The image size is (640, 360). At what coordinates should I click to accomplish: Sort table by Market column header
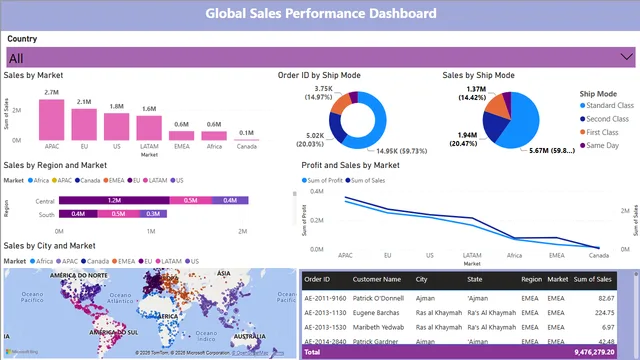tap(558, 280)
